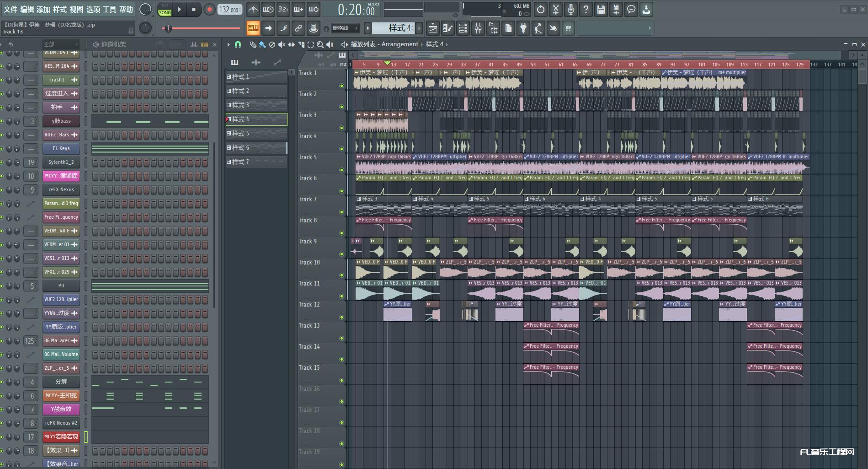Click the stop button

click(x=193, y=10)
